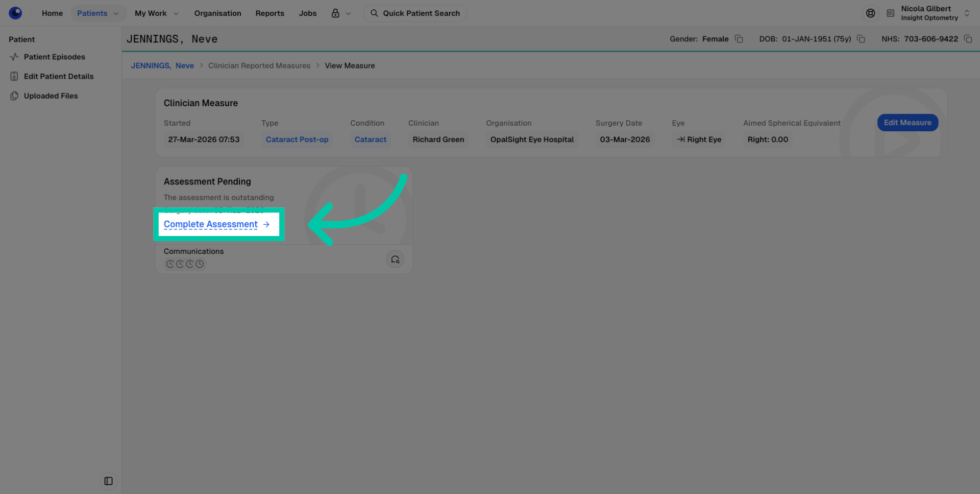Click the Right: 0.00 spherical equivalent value
This screenshot has width=980, height=494.
(768, 139)
